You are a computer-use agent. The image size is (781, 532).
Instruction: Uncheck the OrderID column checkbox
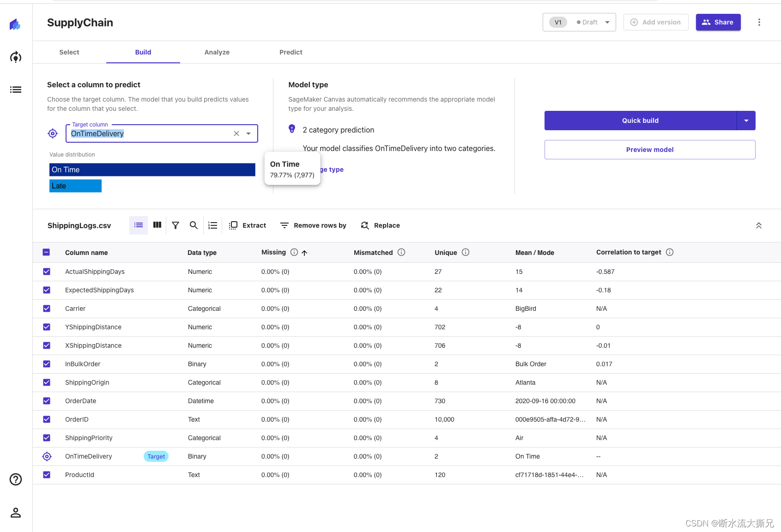coord(47,419)
